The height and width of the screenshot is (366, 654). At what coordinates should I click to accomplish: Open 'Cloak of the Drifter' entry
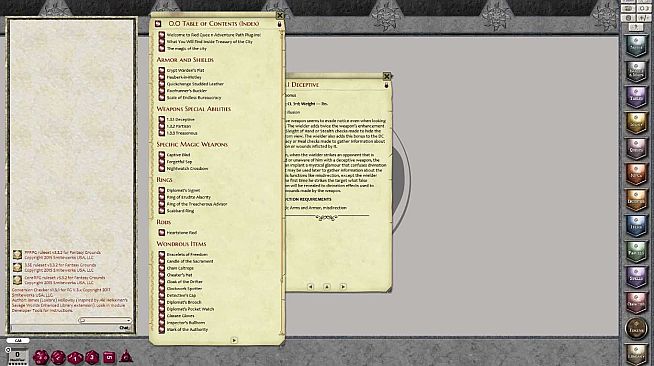[x=184, y=282]
